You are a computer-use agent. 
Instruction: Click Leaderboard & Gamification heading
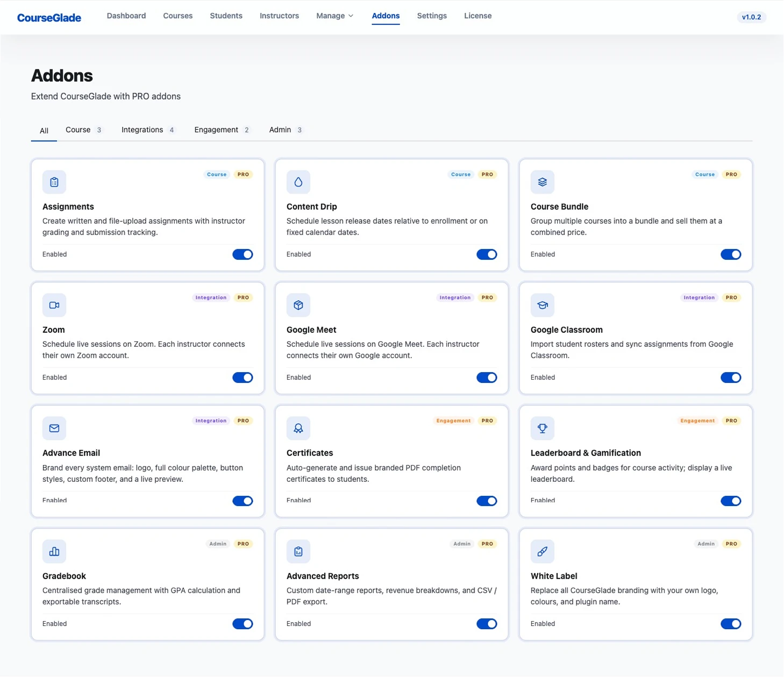[x=586, y=453]
